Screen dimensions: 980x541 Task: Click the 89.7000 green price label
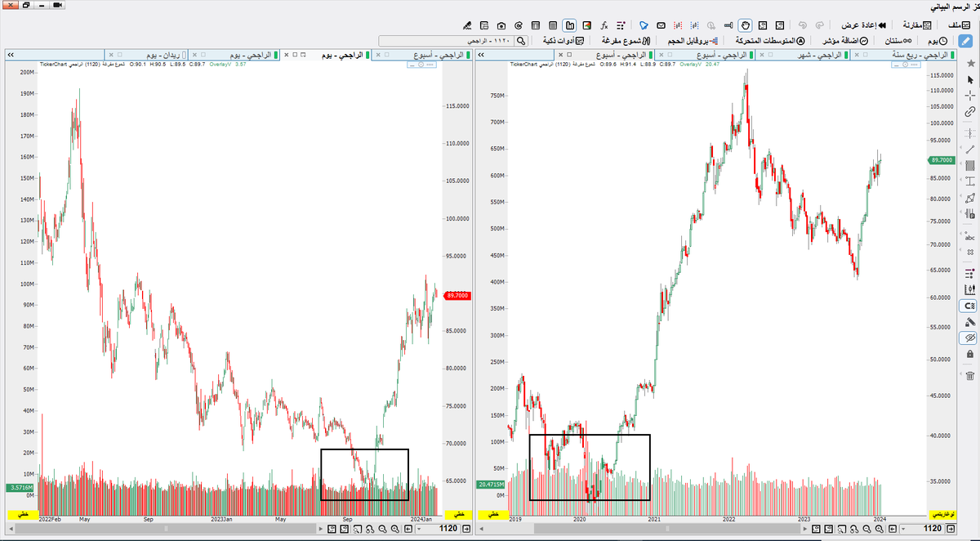click(x=943, y=160)
